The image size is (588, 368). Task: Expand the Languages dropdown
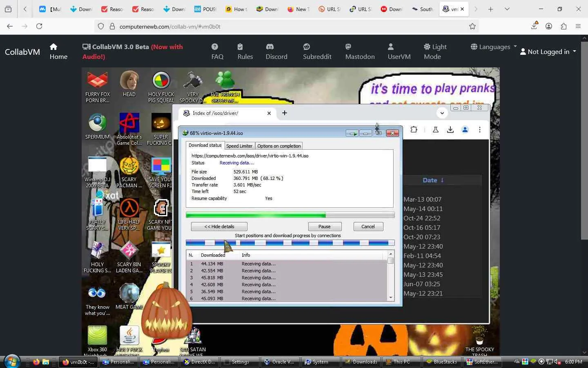pos(494,47)
